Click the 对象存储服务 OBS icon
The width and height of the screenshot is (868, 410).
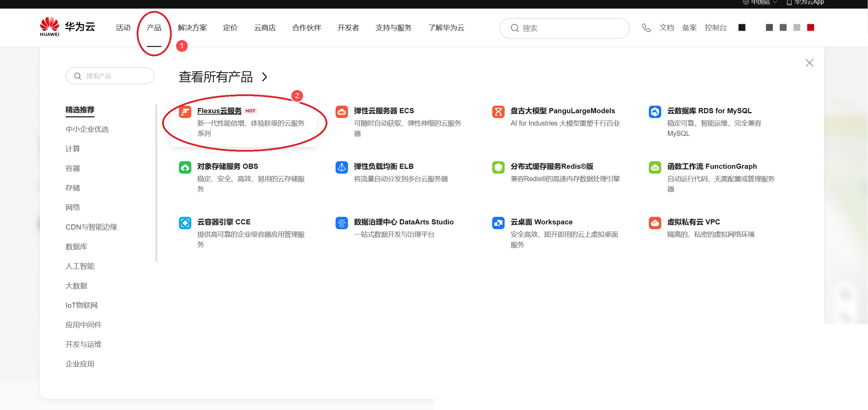185,167
